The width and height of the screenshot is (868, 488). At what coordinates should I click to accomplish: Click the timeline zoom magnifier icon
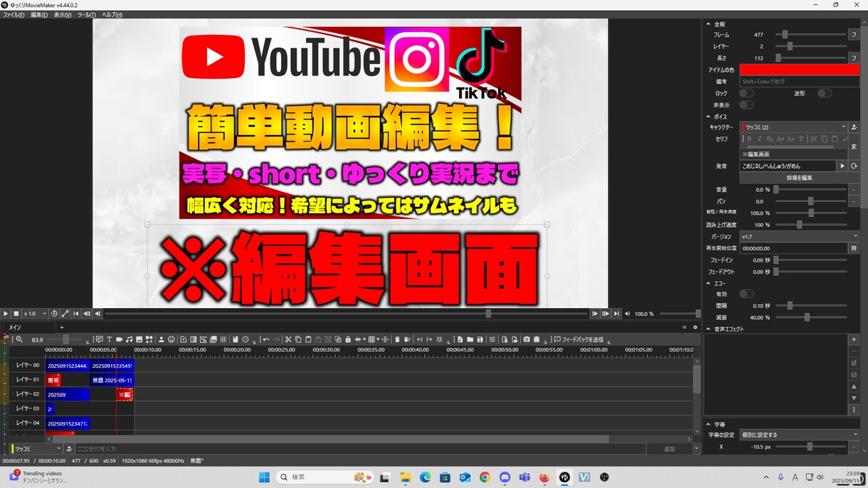(x=19, y=339)
